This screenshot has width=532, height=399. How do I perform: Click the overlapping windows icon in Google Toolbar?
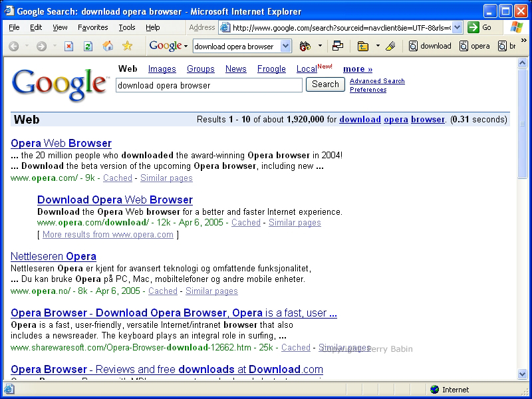tap(338, 46)
